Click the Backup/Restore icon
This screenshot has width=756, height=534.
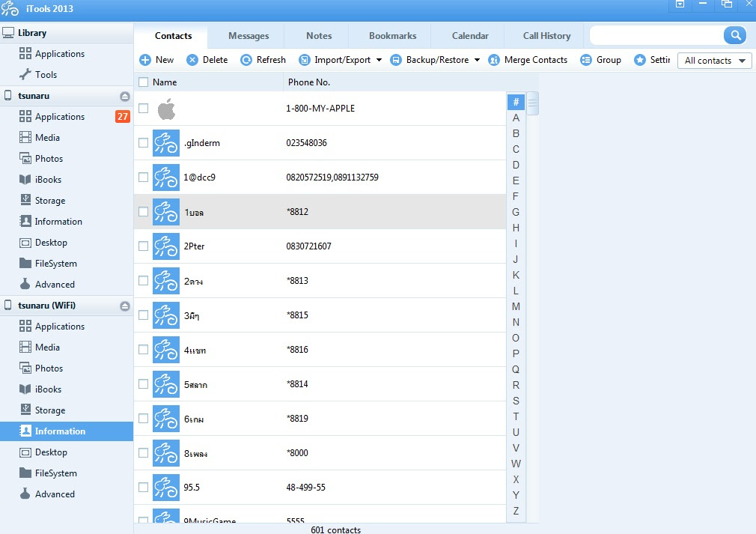(396, 60)
